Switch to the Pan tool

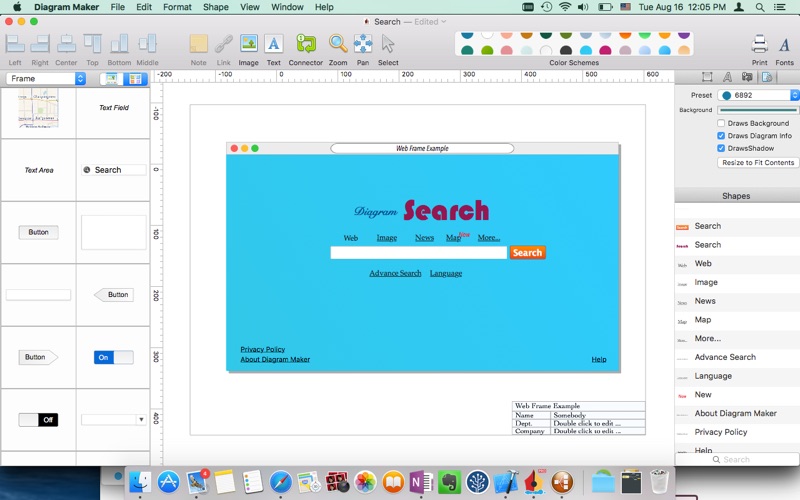pos(363,44)
